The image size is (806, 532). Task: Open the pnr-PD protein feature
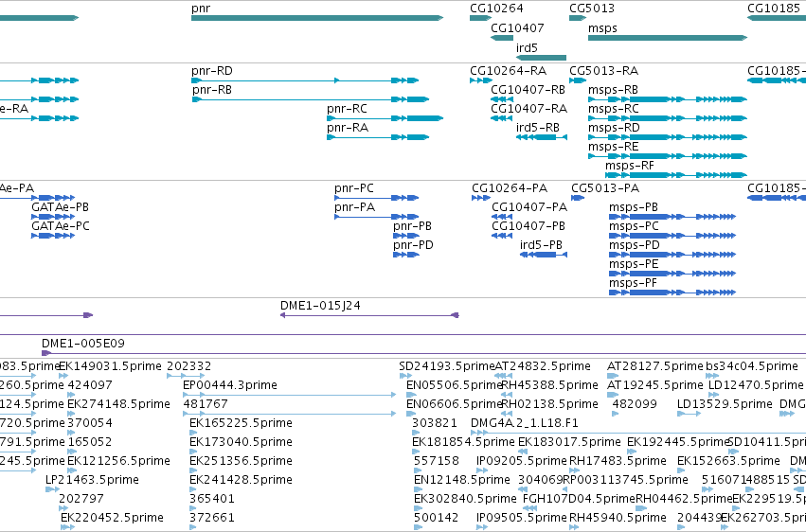(x=406, y=255)
